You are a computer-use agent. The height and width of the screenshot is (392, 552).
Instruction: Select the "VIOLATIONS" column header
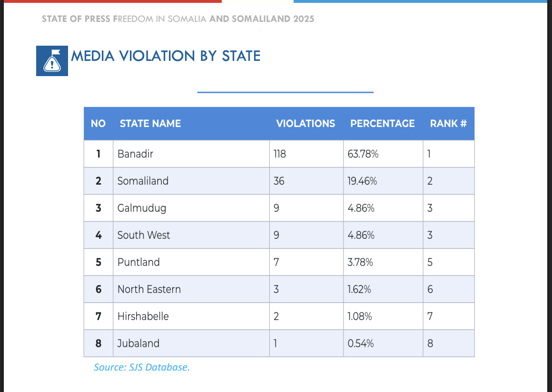306,124
